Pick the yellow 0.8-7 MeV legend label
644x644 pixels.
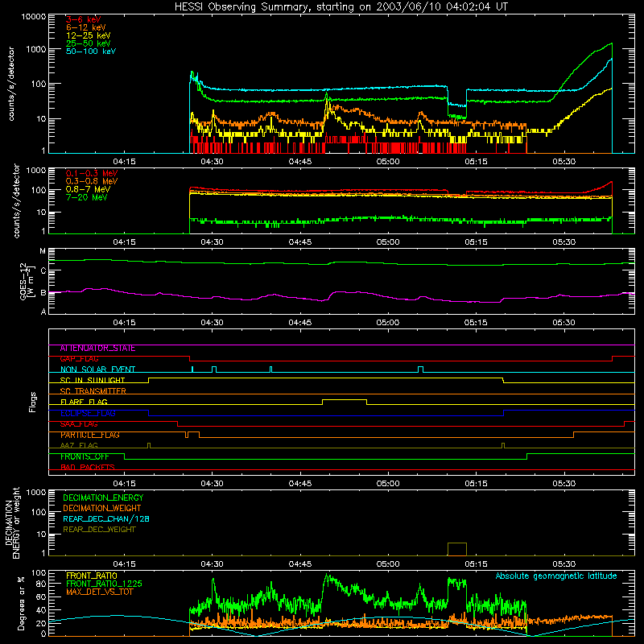tap(88, 189)
